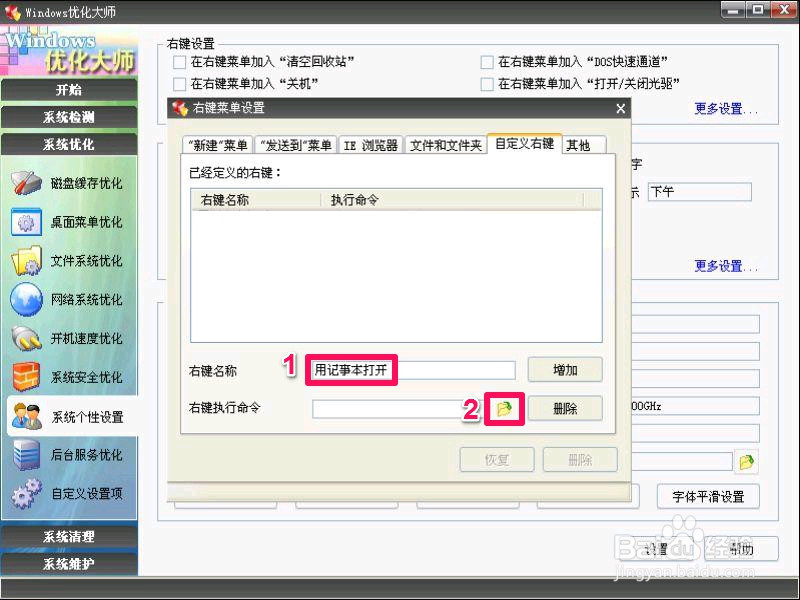Sort by 右键名称 column header

(x=256, y=200)
